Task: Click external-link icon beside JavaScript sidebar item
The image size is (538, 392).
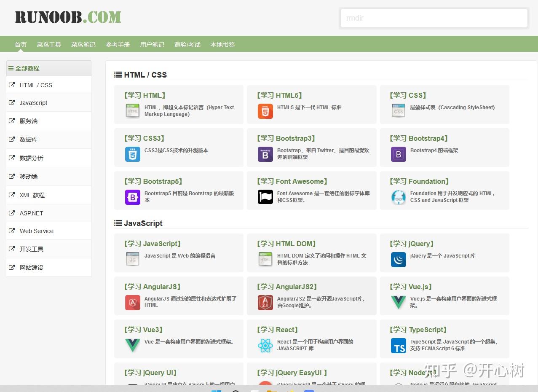Action: pos(12,102)
